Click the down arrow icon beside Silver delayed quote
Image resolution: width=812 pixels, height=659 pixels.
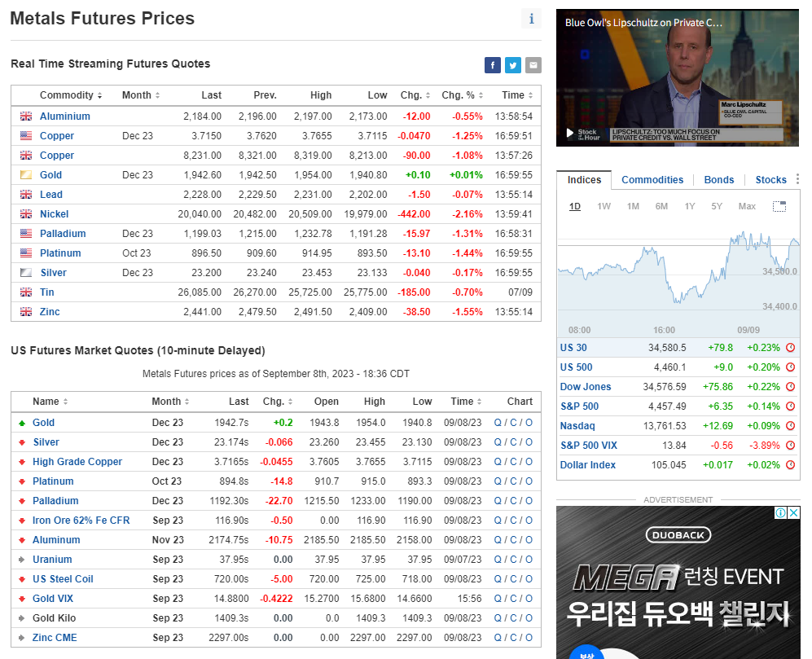pos(22,442)
